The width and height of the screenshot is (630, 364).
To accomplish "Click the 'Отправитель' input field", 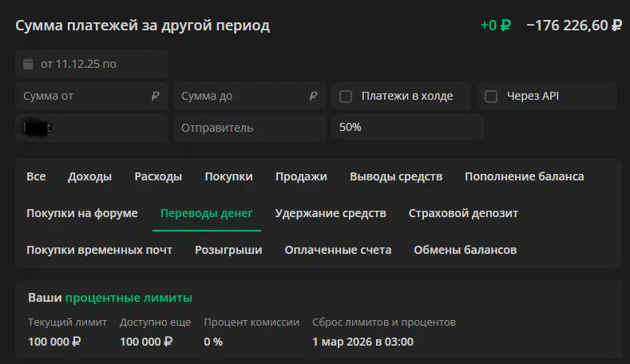I will [x=248, y=128].
